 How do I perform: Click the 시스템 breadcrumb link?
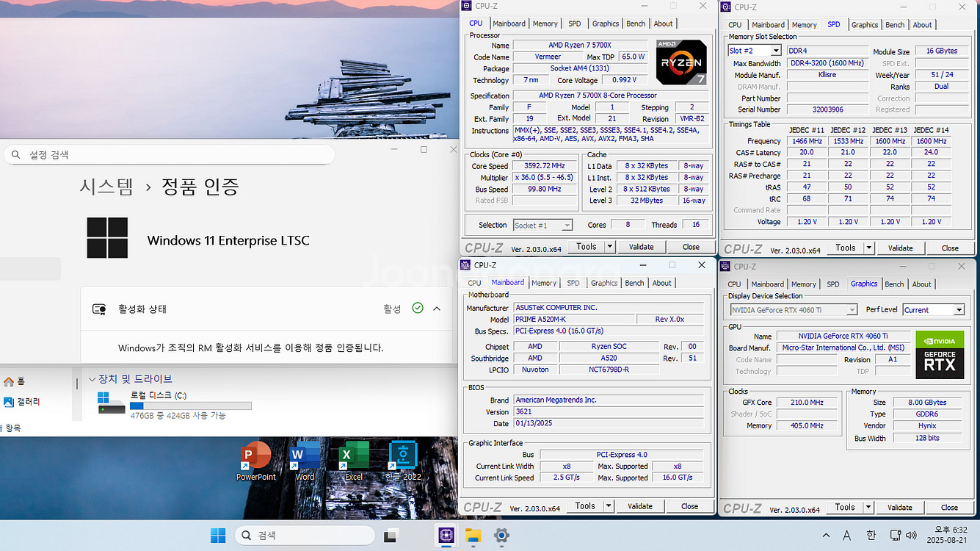[106, 187]
